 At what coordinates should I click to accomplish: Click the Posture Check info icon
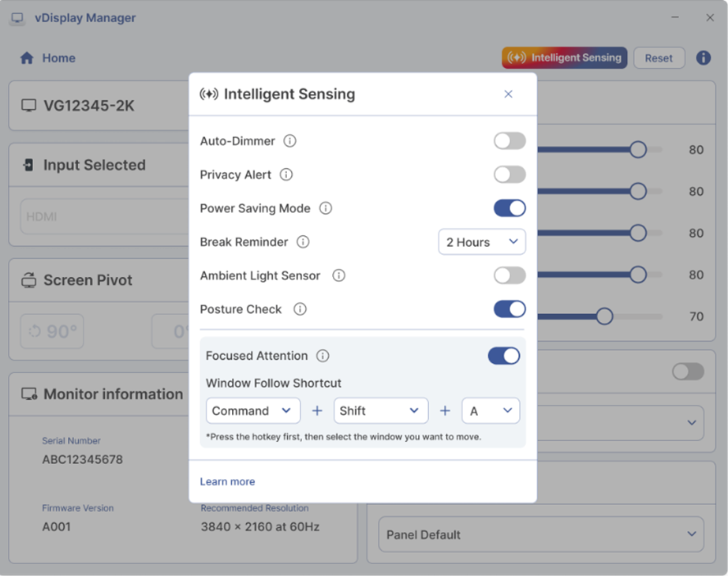click(x=299, y=309)
